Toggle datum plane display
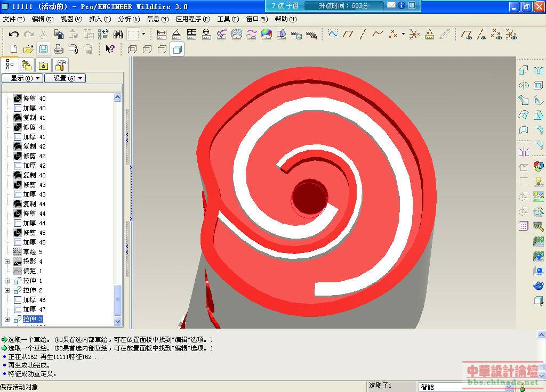This screenshot has width=546, height=392. pos(466,34)
